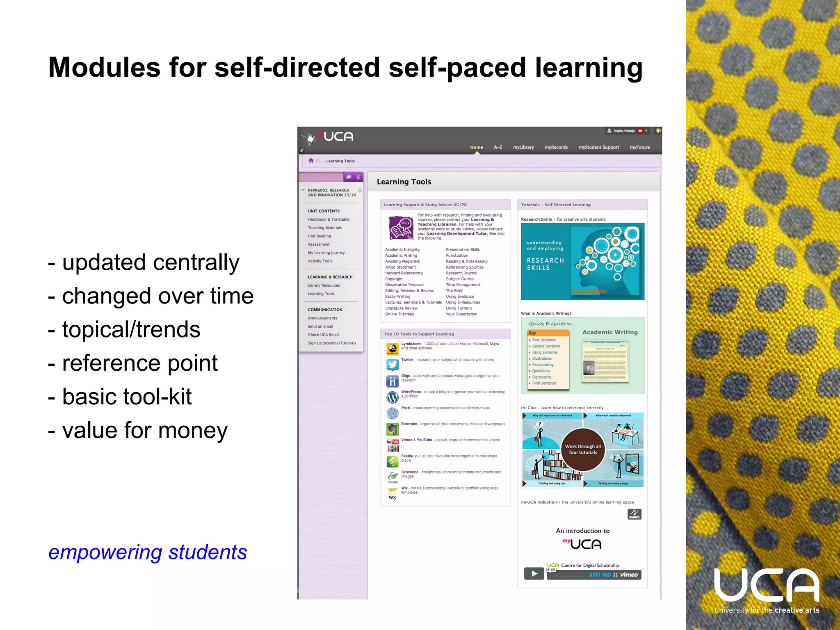Click Work through all four tutorials
The height and width of the screenshot is (630, 840).
[x=582, y=450]
